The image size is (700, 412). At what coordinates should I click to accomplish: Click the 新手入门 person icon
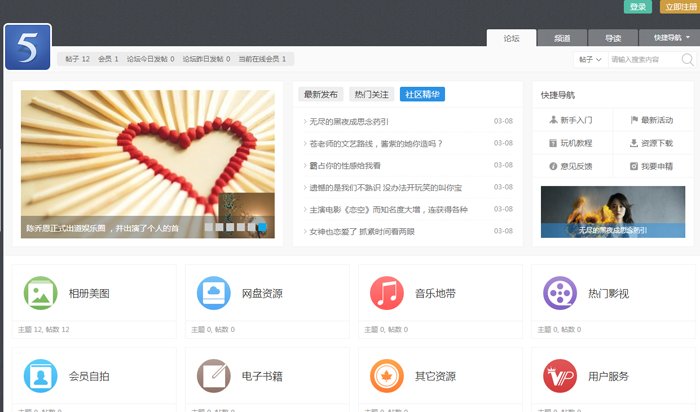pyautogui.click(x=553, y=120)
